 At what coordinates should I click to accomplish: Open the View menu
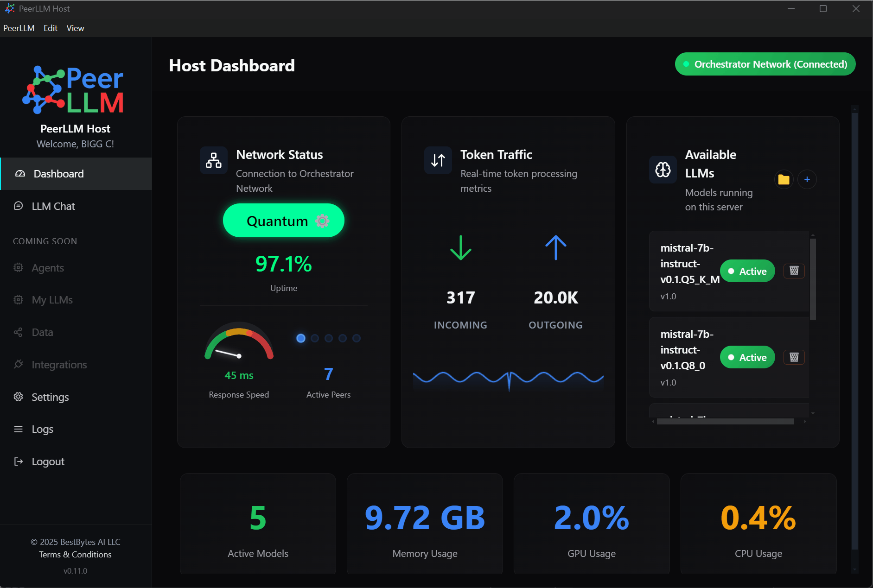75,28
